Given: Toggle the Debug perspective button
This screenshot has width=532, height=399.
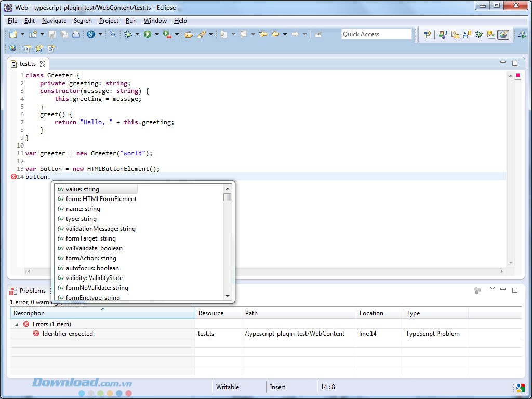Looking at the screenshot, I should pyautogui.click(x=479, y=35).
